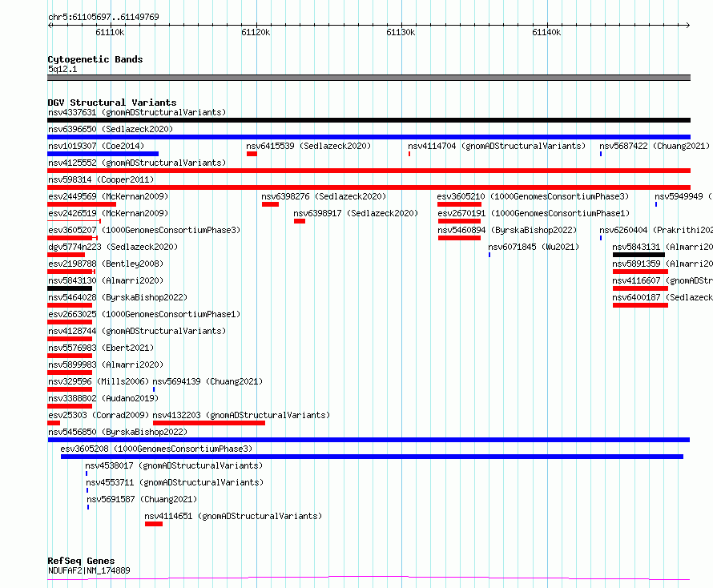Click the NDUFAF2|NM_174889 gene label
This screenshot has width=713, height=588.
tap(89, 570)
